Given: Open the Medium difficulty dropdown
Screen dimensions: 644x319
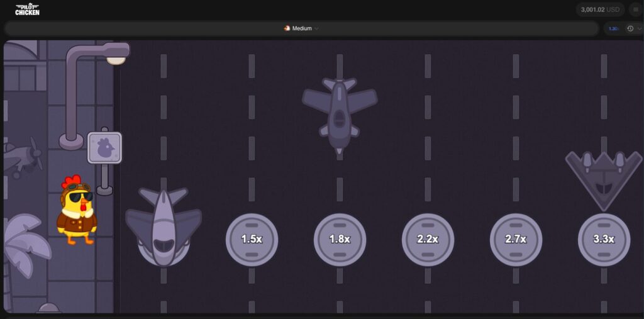Looking at the screenshot, I should pos(301,28).
